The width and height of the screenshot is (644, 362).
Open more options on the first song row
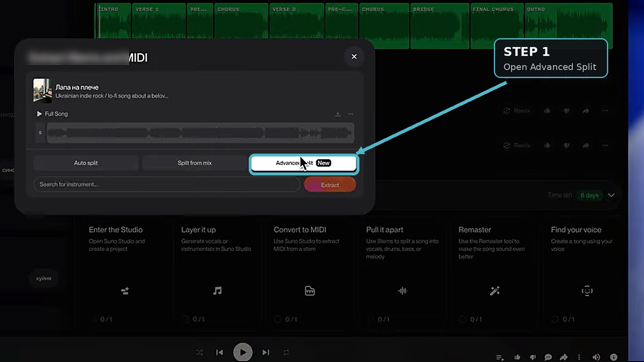click(605, 111)
